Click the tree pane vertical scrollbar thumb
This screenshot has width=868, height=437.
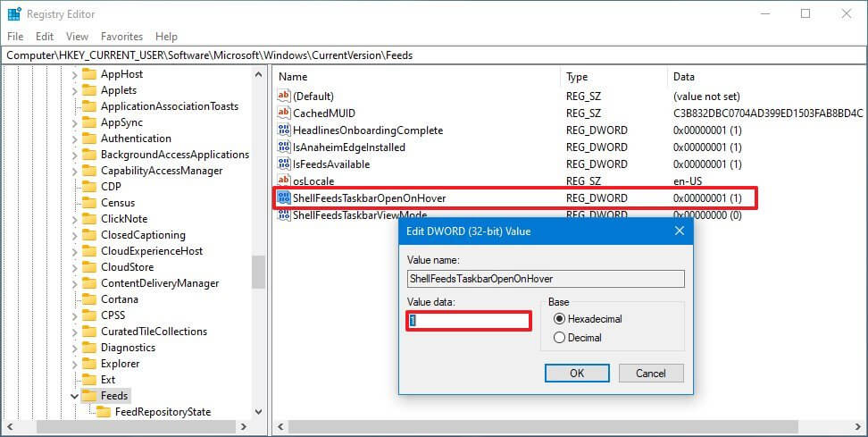[x=258, y=272]
